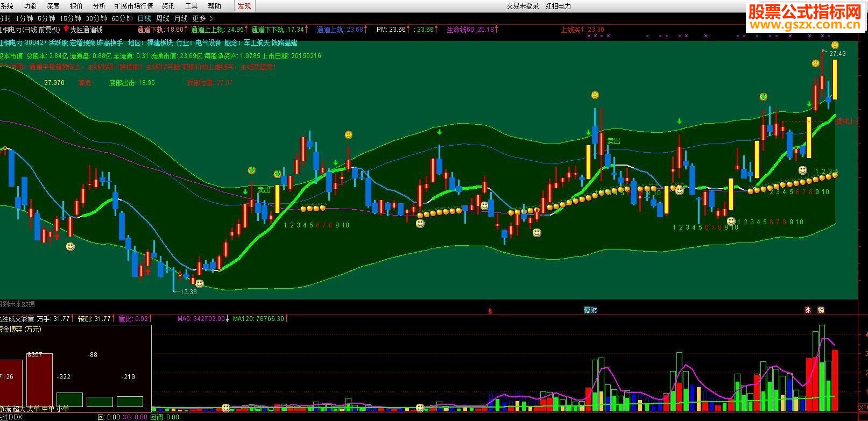
Task: Click the 先胜通道线 indicator name
Action: click(87, 30)
